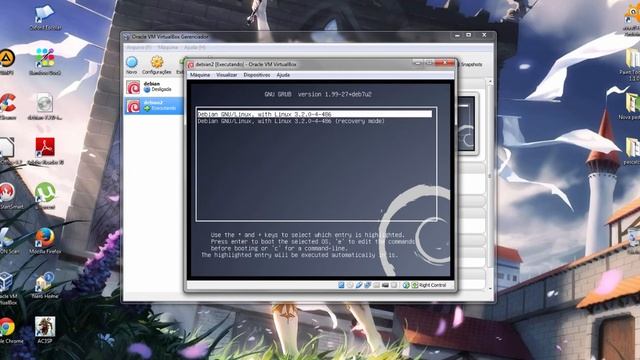Select GRUB recovery mode entry

point(291,121)
